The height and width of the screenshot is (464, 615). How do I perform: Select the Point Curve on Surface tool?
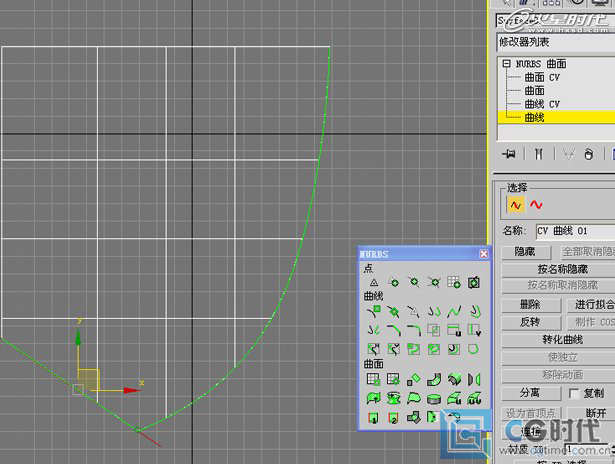tap(434, 349)
